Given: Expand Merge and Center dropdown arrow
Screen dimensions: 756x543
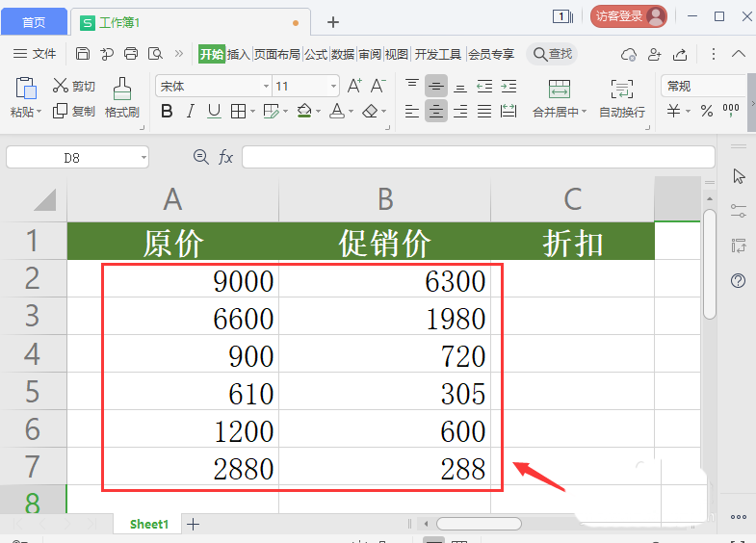Looking at the screenshot, I should pyautogui.click(x=584, y=112).
